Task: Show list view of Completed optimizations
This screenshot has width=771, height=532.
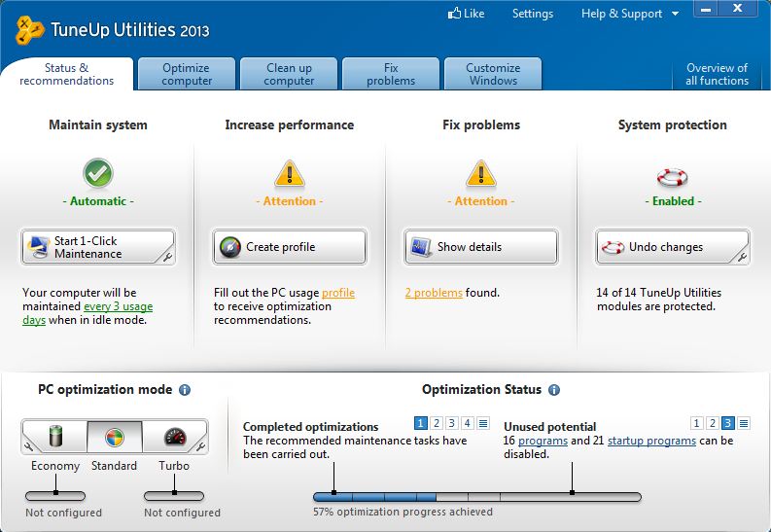Action: pyautogui.click(x=483, y=423)
